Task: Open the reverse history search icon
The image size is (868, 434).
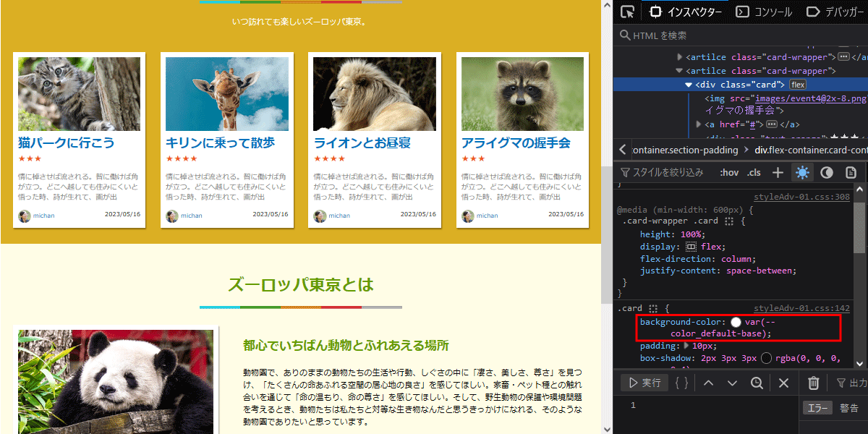Action: click(x=757, y=383)
